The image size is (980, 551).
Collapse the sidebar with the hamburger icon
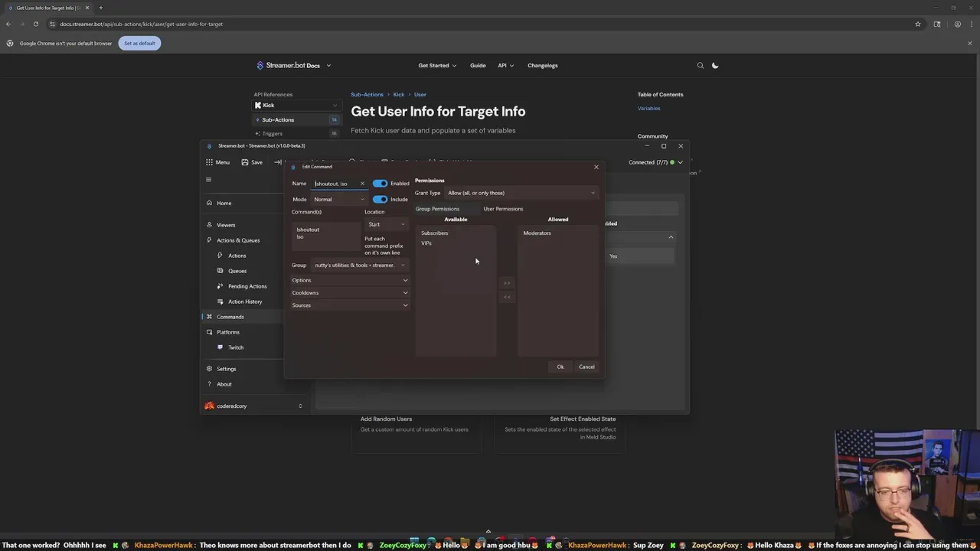coord(208,180)
